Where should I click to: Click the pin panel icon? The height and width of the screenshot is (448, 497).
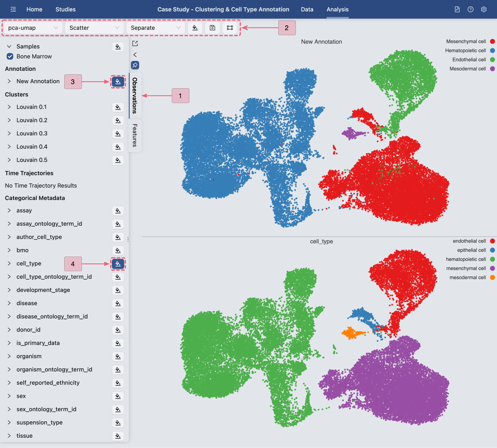[x=135, y=65]
